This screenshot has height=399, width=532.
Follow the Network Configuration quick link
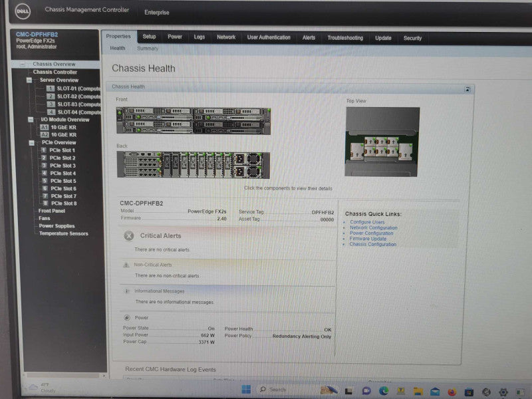pyautogui.click(x=374, y=227)
